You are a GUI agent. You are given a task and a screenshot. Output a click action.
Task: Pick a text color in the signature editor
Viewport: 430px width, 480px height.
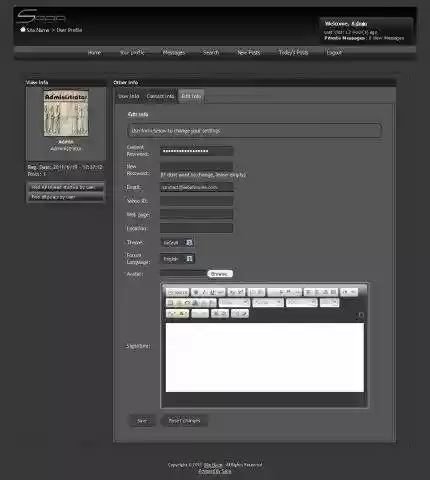[x=172, y=313]
